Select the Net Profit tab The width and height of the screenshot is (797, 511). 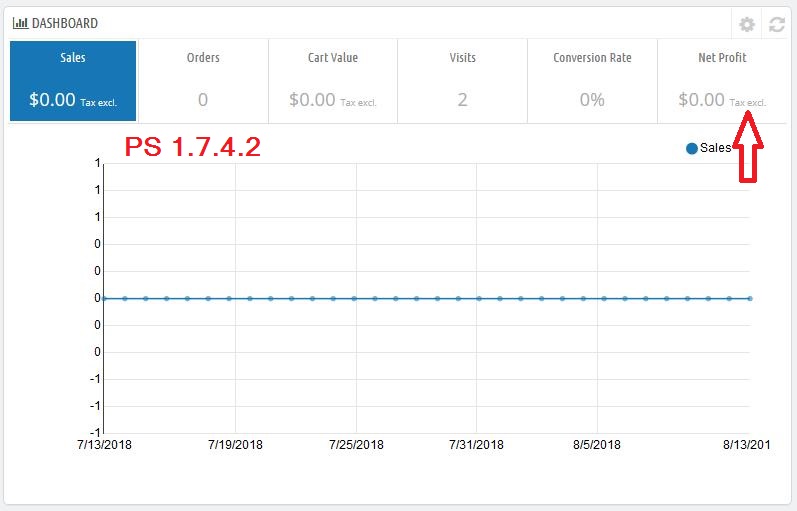tap(722, 80)
